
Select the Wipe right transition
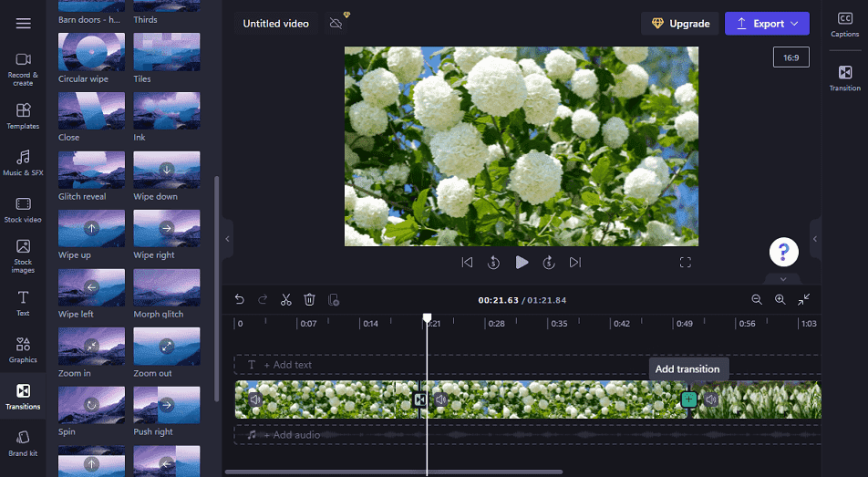[x=167, y=228]
